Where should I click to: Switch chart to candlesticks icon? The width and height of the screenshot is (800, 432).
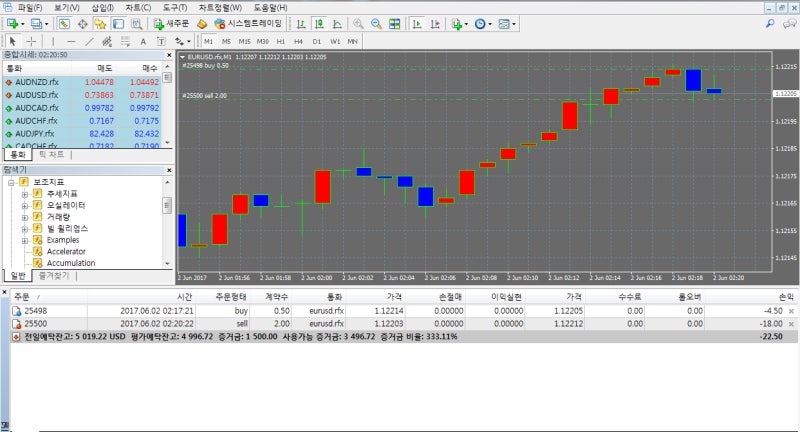pos(319,23)
